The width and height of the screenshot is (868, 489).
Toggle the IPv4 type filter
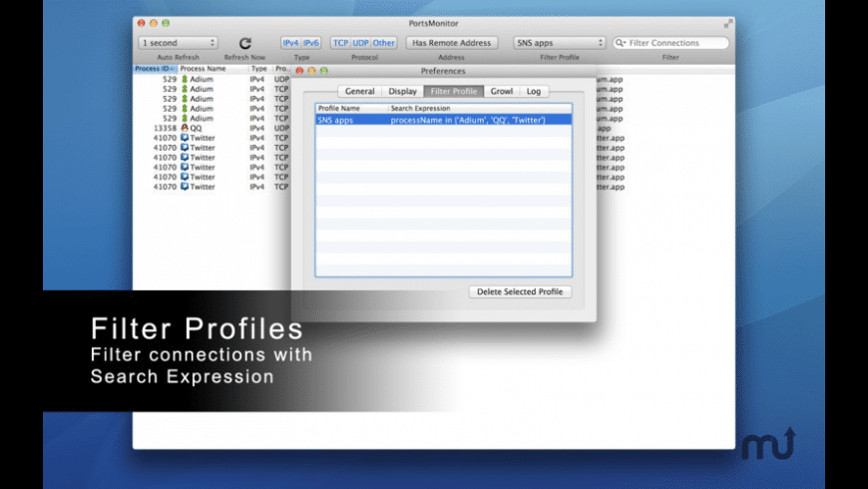290,43
